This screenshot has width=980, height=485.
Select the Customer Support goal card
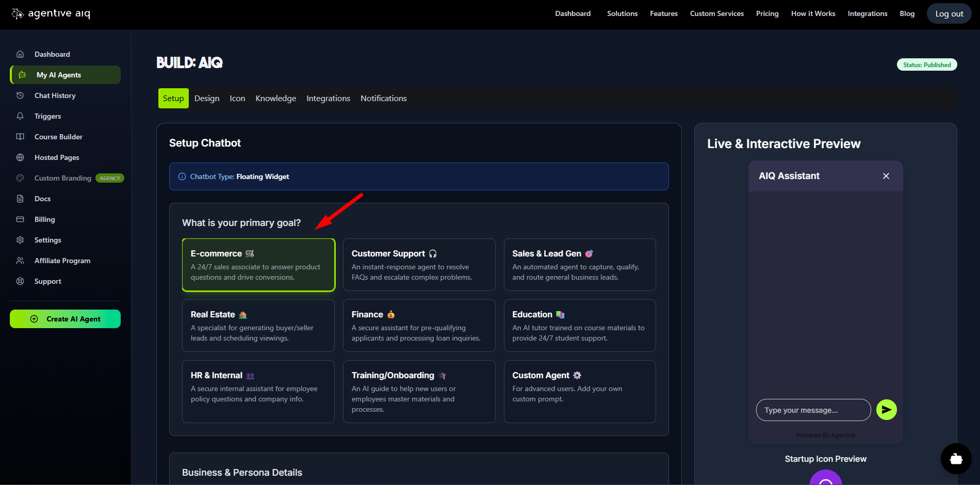point(419,265)
